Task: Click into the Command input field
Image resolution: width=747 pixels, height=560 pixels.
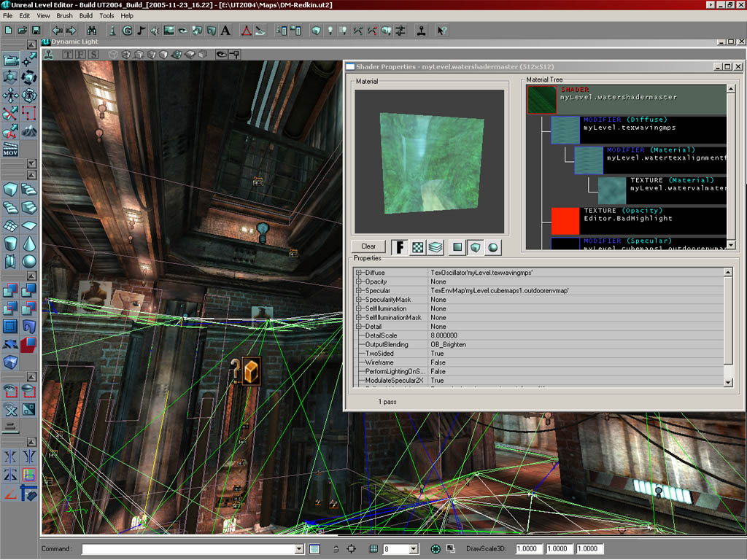Action: [x=188, y=549]
